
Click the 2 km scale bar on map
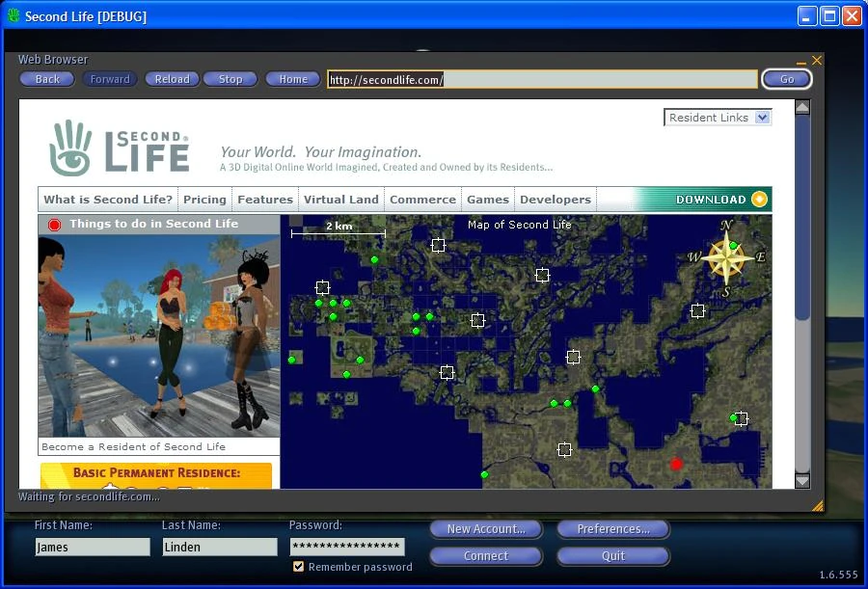coord(339,229)
